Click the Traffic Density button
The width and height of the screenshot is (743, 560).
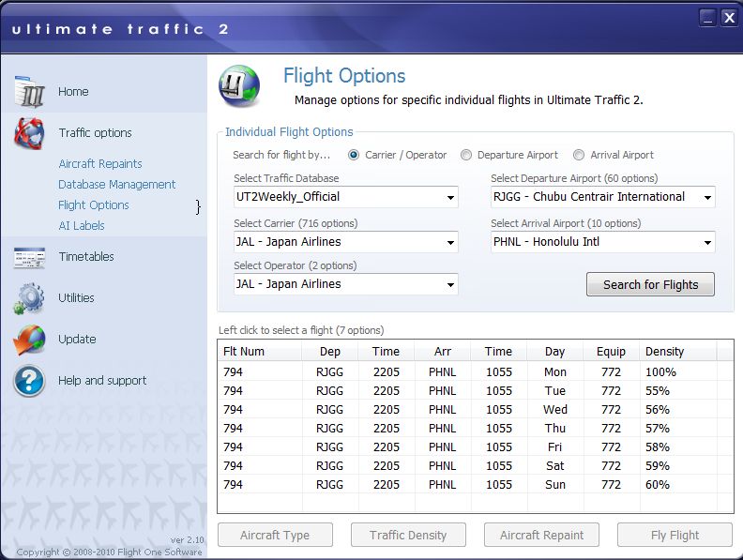point(408,535)
